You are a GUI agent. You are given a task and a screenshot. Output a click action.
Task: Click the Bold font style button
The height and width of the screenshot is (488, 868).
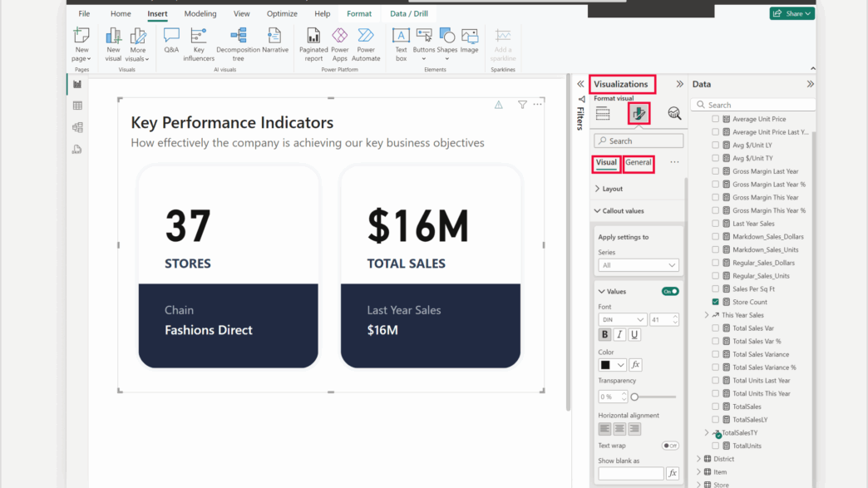[604, 335]
